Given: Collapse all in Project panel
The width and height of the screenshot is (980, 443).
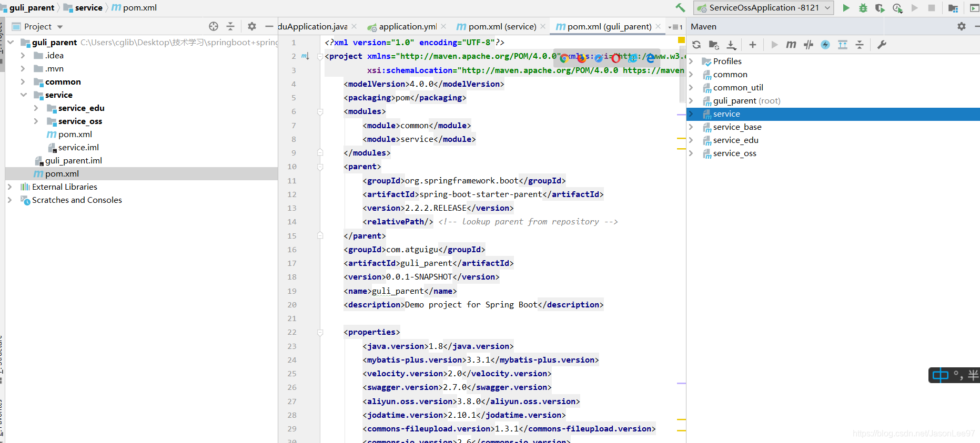Looking at the screenshot, I should [230, 26].
